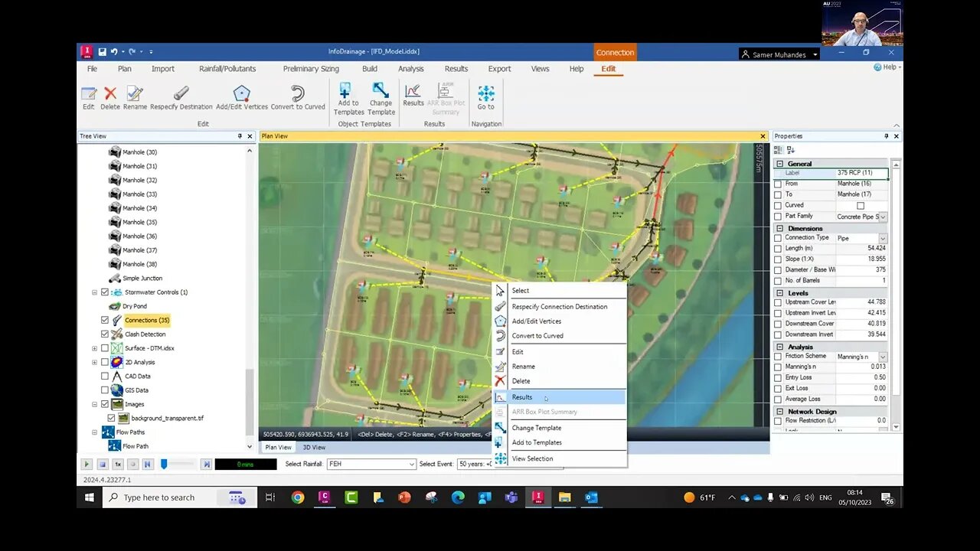Uncheck the Connections (35) checkbox
Viewport: 980px width, 551px height.
click(x=105, y=320)
